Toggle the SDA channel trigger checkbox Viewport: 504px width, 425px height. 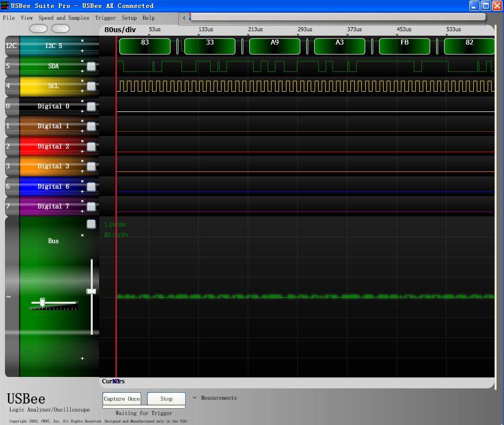coord(91,66)
